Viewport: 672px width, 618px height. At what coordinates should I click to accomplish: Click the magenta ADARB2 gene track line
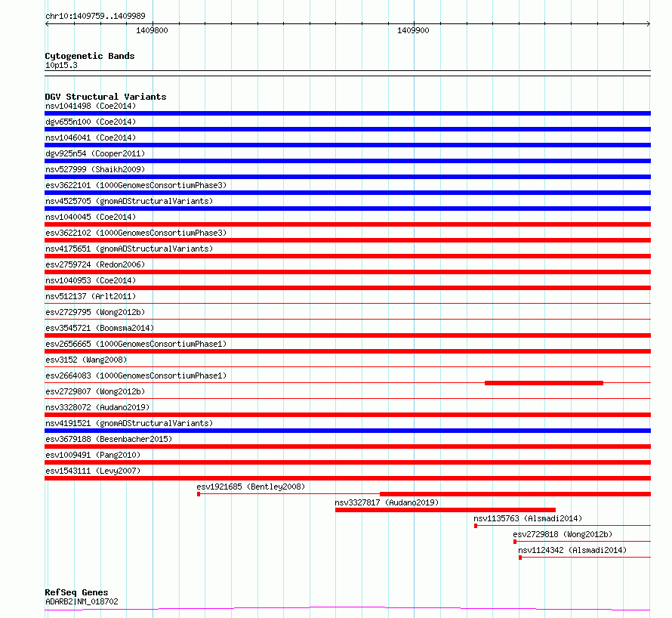(x=347, y=608)
